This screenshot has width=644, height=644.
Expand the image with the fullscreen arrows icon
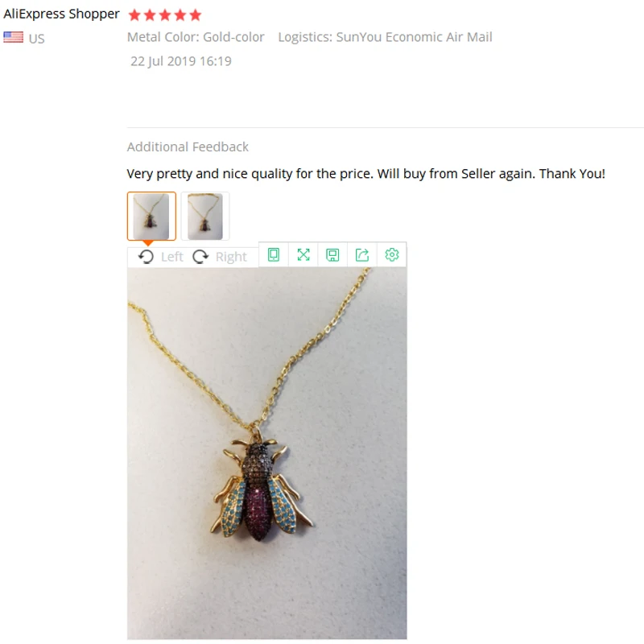(x=303, y=254)
